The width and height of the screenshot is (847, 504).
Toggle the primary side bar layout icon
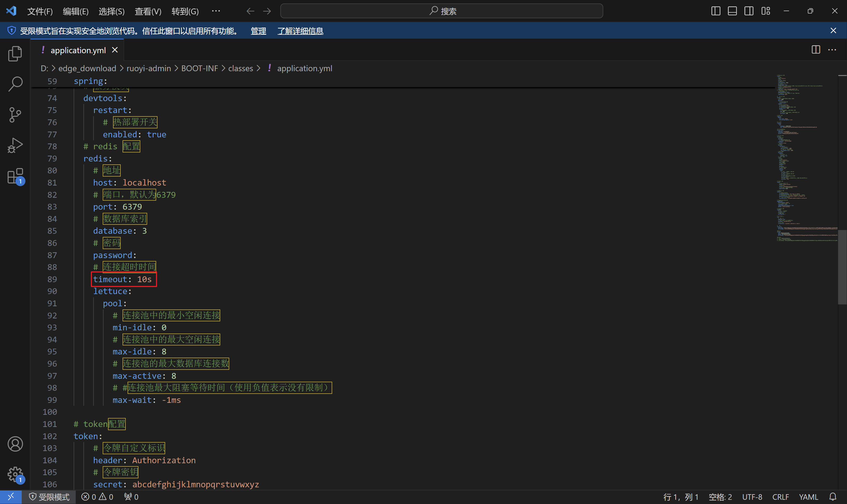pyautogui.click(x=715, y=11)
